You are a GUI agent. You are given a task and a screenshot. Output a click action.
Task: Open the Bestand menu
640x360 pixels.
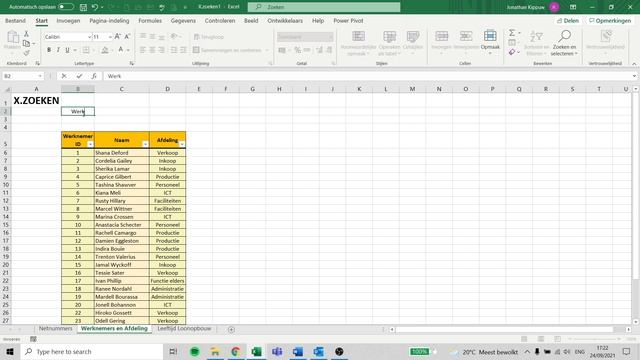16,20
